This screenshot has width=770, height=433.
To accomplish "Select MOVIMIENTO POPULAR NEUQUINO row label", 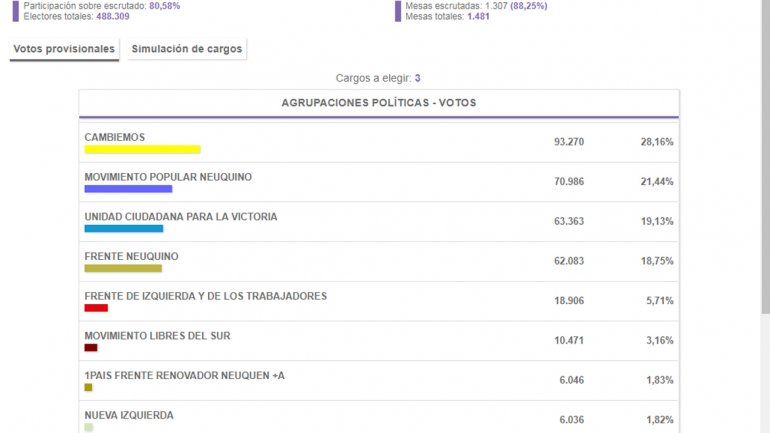I will click(168, 177).
